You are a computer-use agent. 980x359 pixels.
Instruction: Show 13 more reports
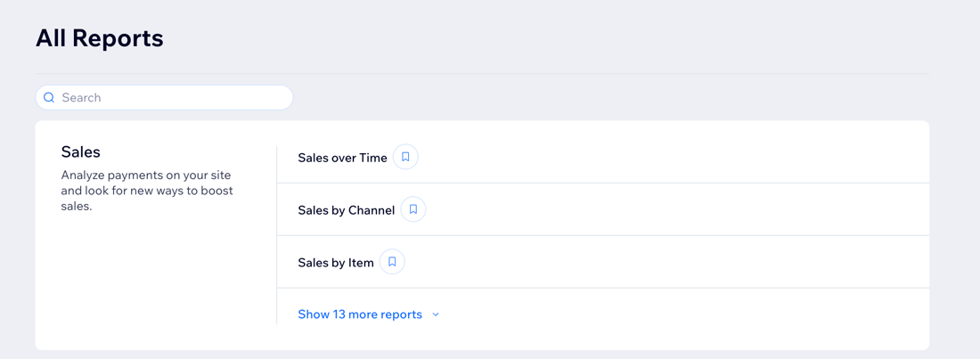pyautogui.click(x=360, y=314)
